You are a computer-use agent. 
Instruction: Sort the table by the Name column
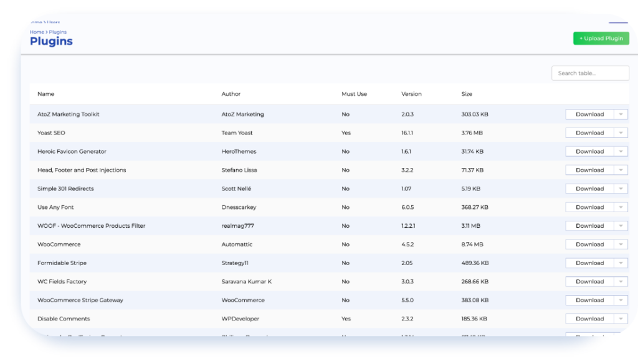coord(45,94)
